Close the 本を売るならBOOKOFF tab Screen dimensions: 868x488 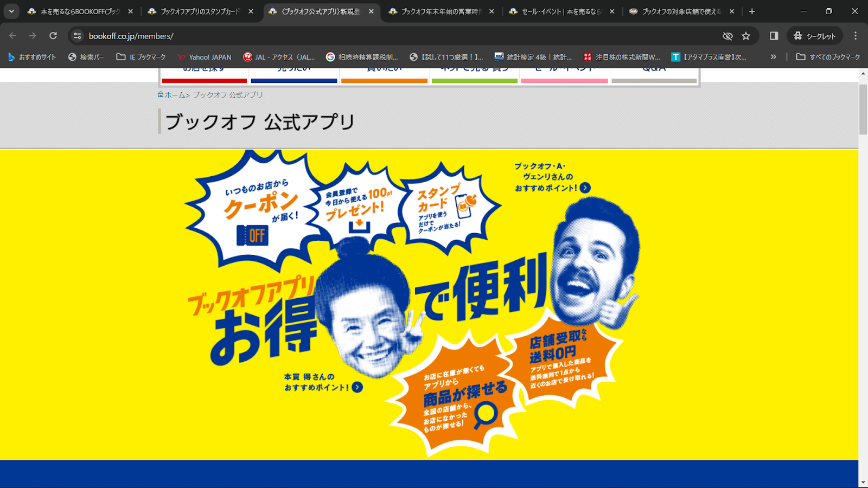coord(130,11)
